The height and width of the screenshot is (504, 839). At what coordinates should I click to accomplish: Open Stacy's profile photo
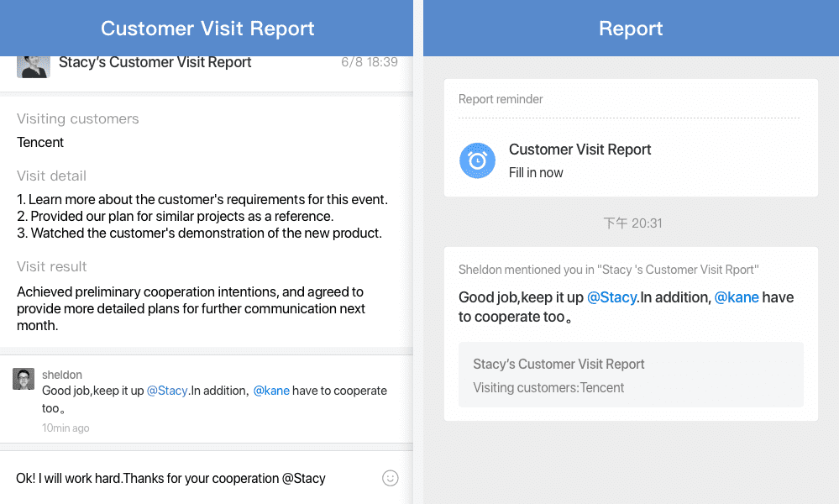pos(34,67)
